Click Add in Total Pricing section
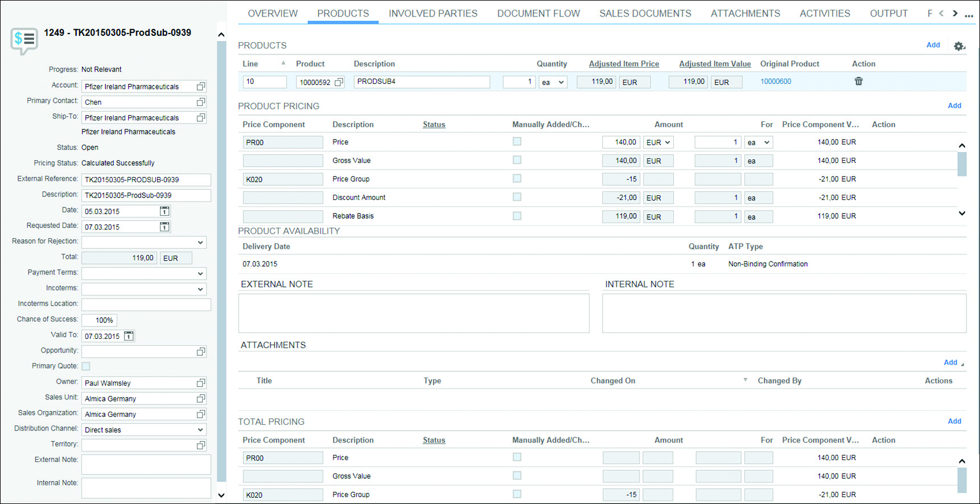This screenshot has width=980, height=504. pos(954,421)
